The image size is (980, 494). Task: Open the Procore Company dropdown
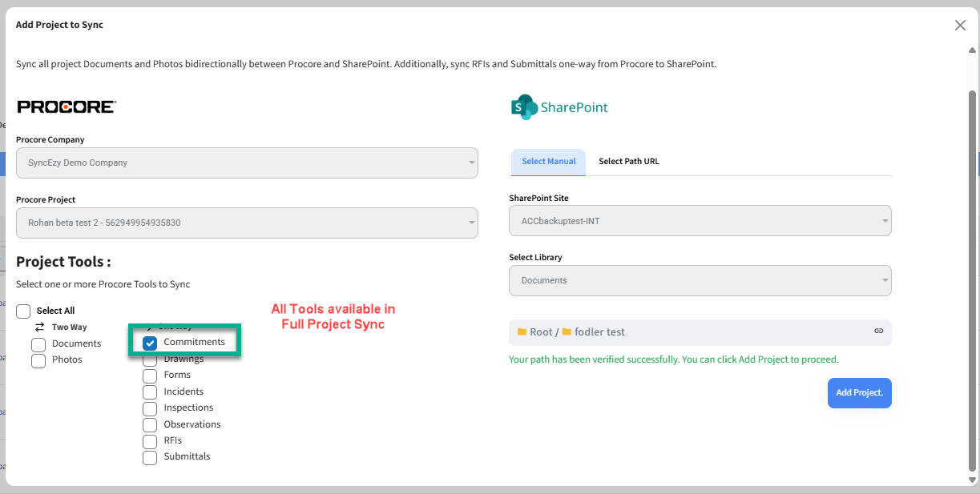[x=247, y=163]
